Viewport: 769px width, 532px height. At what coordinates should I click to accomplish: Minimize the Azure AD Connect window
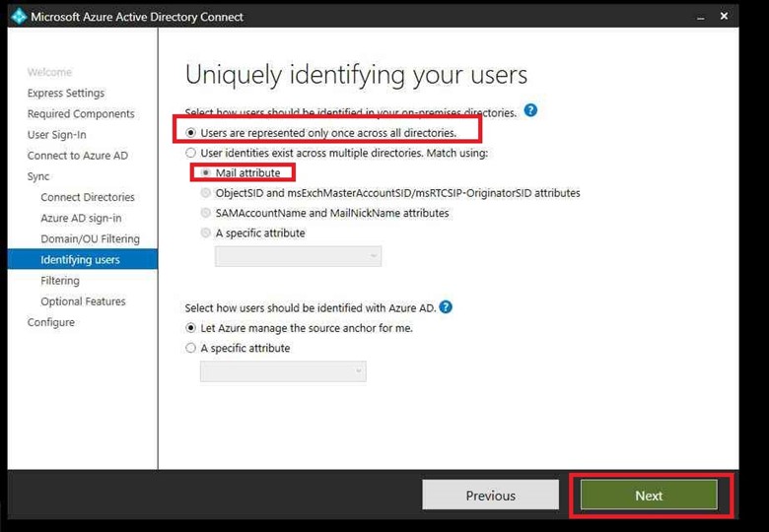pos(700,17)
